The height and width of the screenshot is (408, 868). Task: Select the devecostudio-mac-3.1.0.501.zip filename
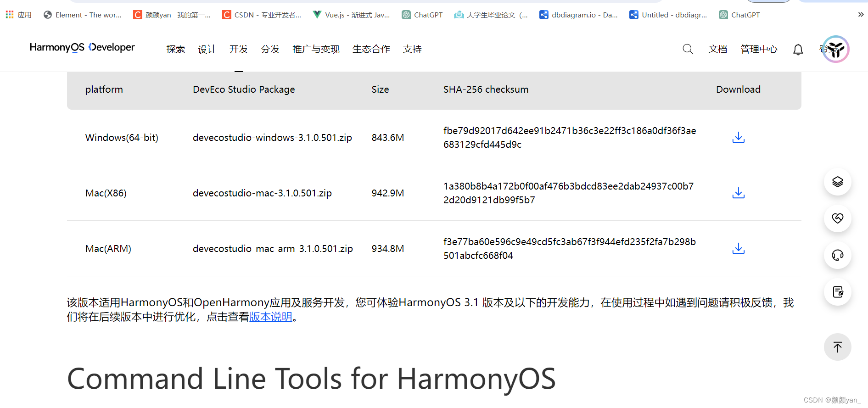262,193
